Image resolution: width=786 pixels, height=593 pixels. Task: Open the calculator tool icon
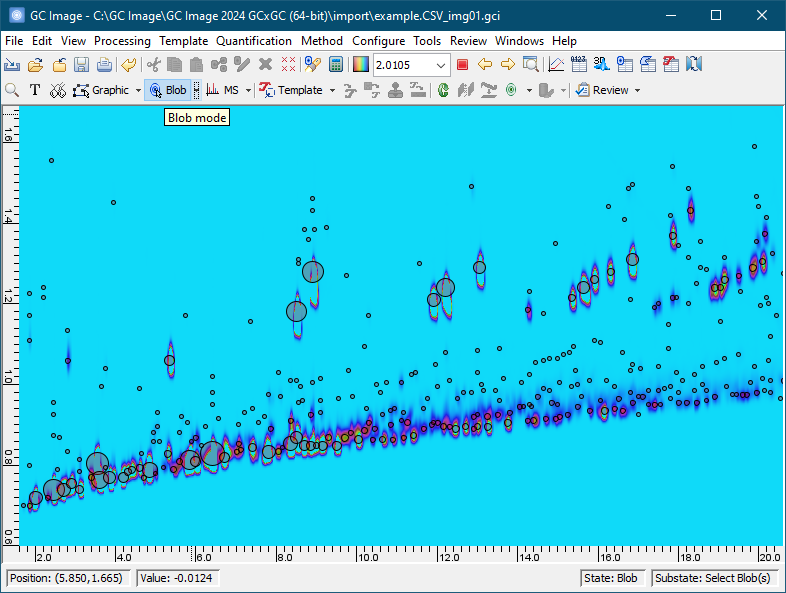point(335,65)
